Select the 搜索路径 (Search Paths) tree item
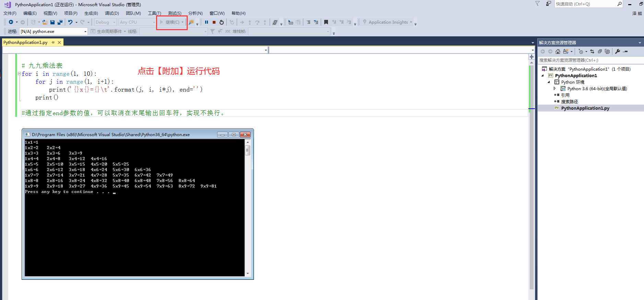Viewport: 644px width, 300px height. [570, 102]
